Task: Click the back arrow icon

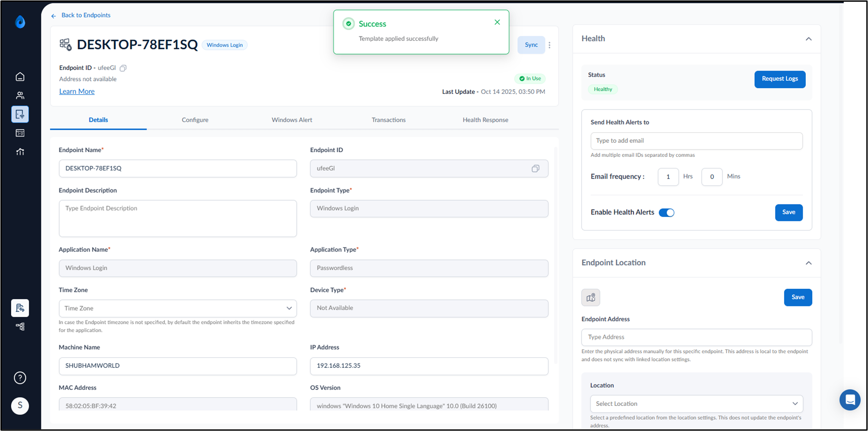Action: [x=54, y=16]
